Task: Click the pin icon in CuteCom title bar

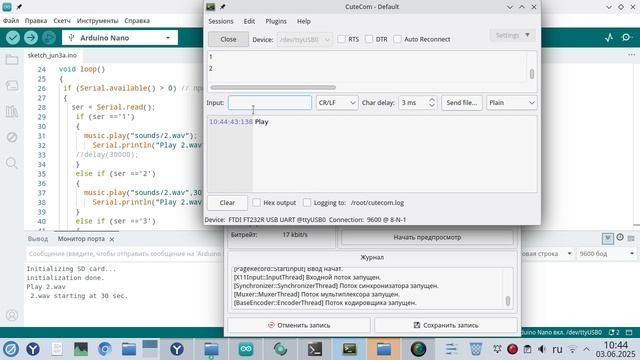Action: click(x=223, y=7)
